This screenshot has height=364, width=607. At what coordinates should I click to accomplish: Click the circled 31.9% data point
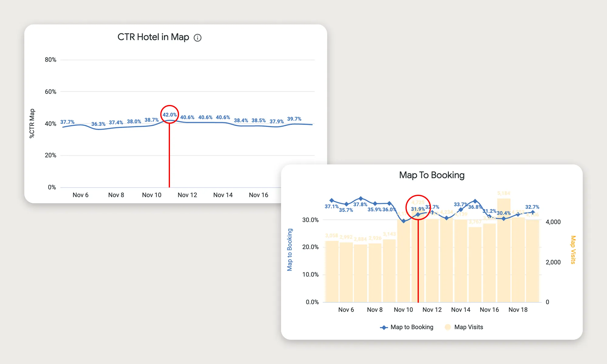(418, 214)
